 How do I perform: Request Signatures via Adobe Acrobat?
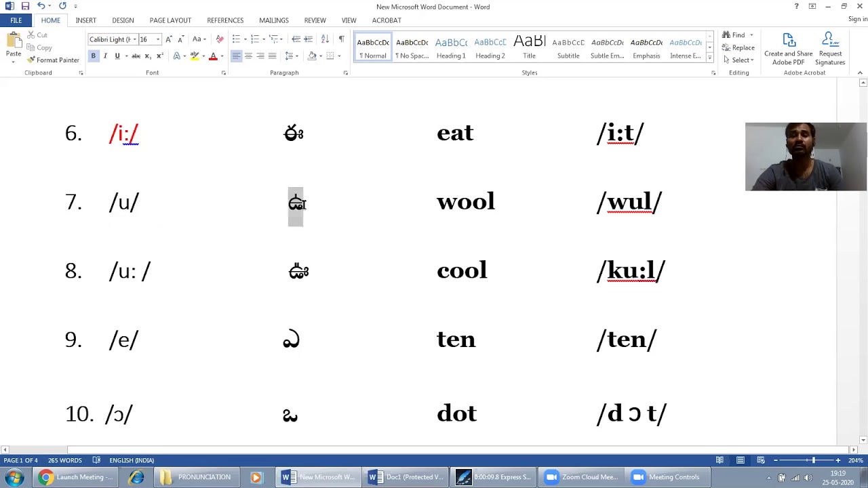click(830, 49)
